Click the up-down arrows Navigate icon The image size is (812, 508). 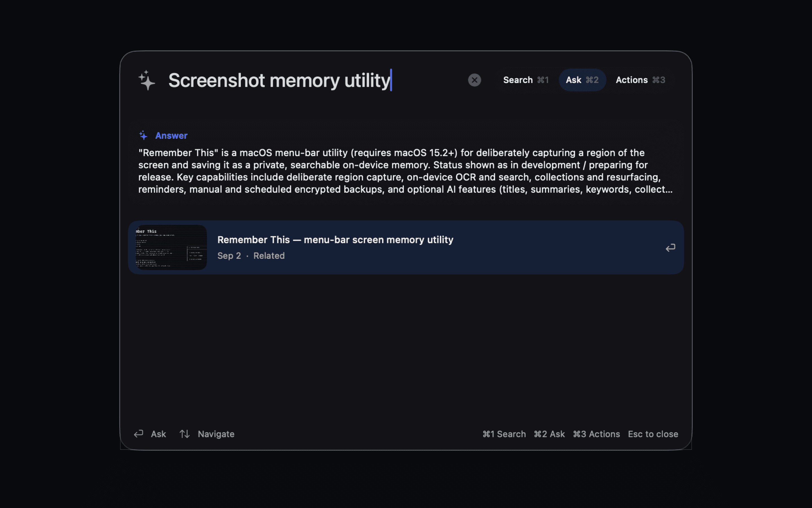185,434
